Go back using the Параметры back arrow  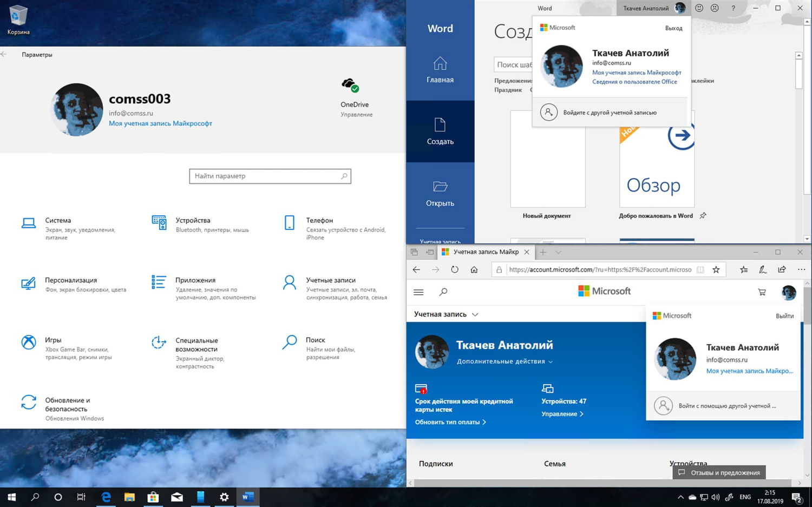(4, 54)
